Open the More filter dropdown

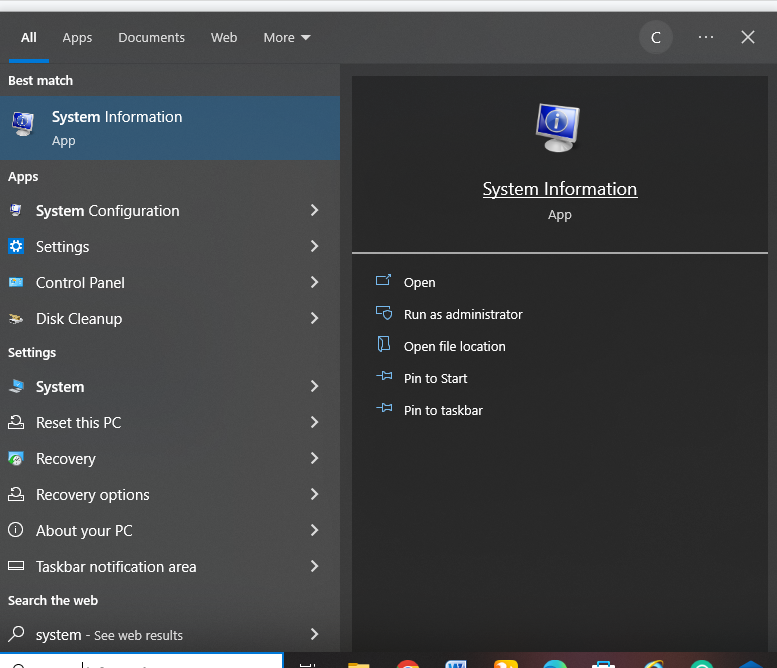tap(287, 38)
